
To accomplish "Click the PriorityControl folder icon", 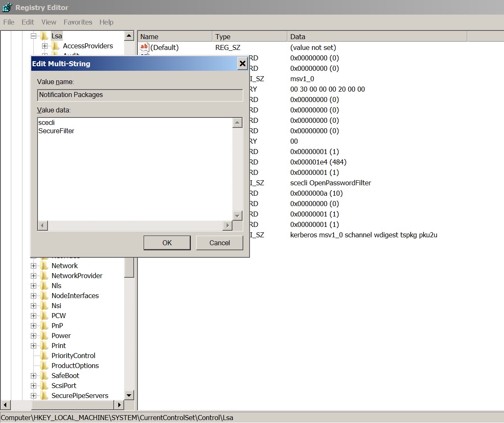I will (x=45, y=356).
